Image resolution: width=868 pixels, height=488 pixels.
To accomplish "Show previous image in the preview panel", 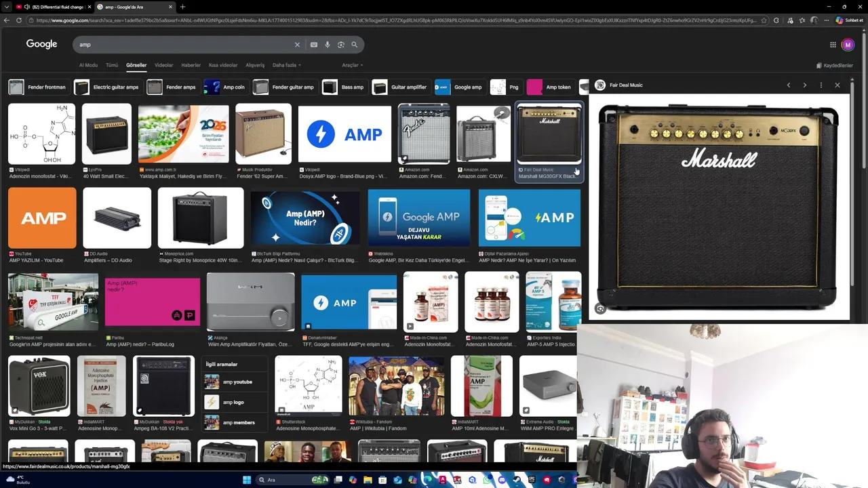I will click(788, 85).
